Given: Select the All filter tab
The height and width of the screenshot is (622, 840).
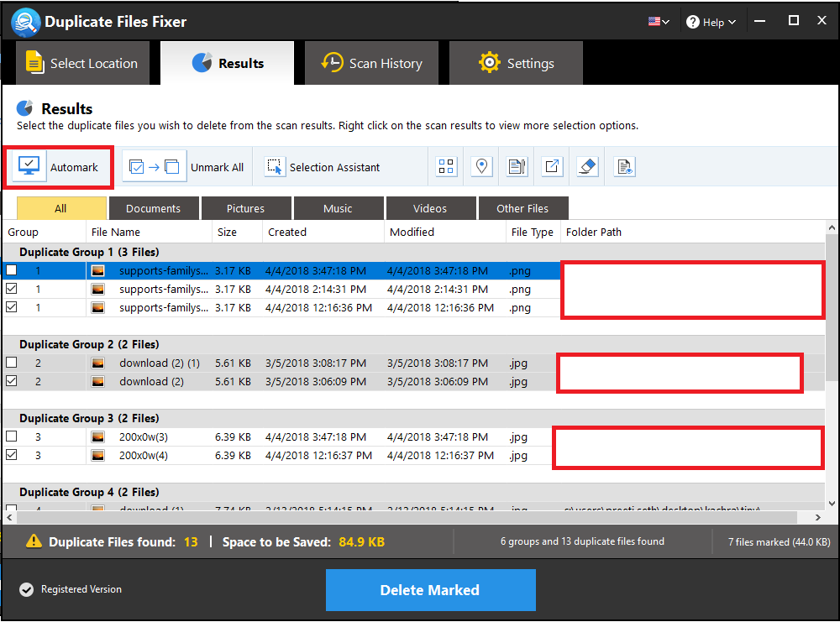Looking at the screenshot, I should [61, 208].
